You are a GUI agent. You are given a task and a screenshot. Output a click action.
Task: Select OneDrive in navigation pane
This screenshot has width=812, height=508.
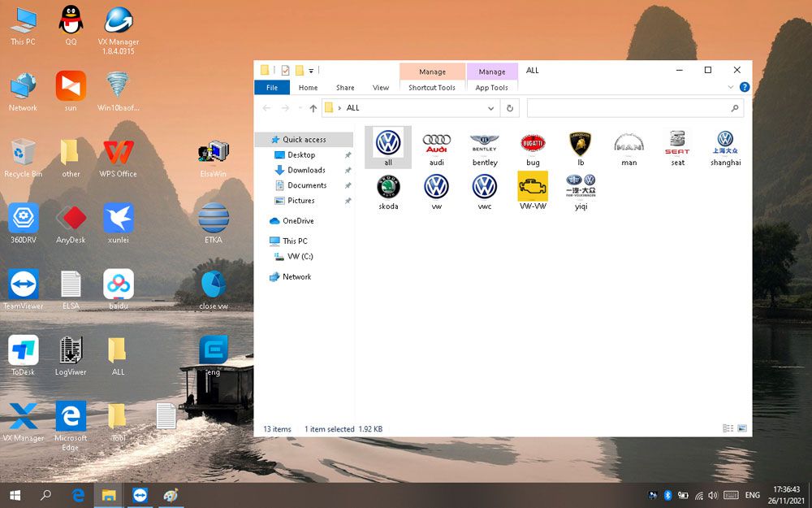[298, 221]
